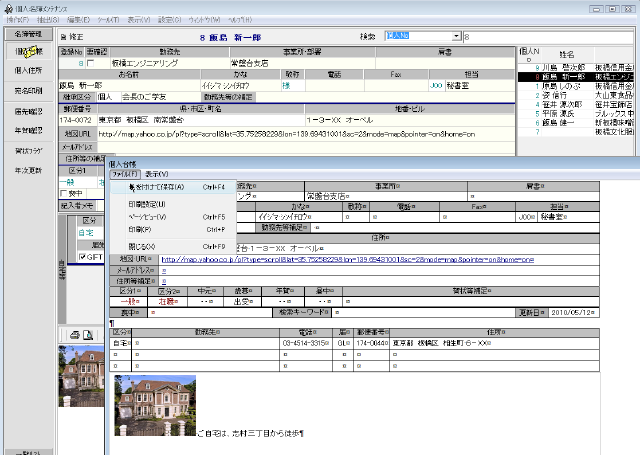Screen dimensions: 640x455
Task: Open the 検索 field dropdown arrow
Action: (x=457, y=36)
